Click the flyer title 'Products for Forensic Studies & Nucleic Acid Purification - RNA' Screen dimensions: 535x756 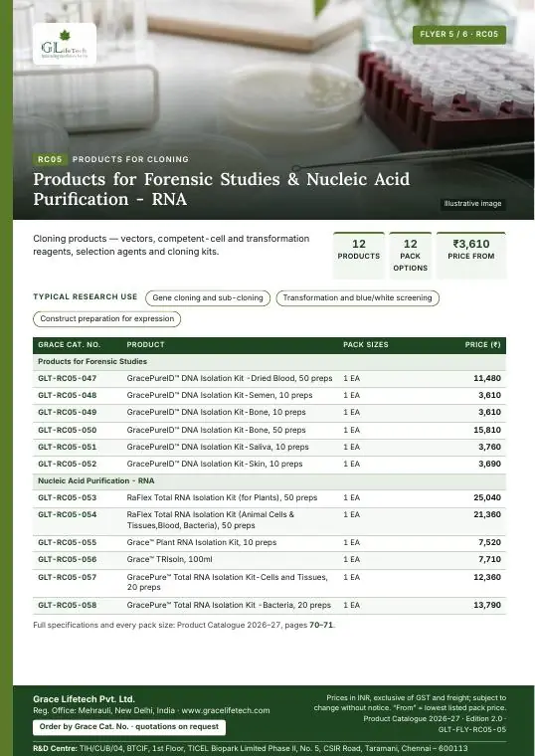[222, 189]
